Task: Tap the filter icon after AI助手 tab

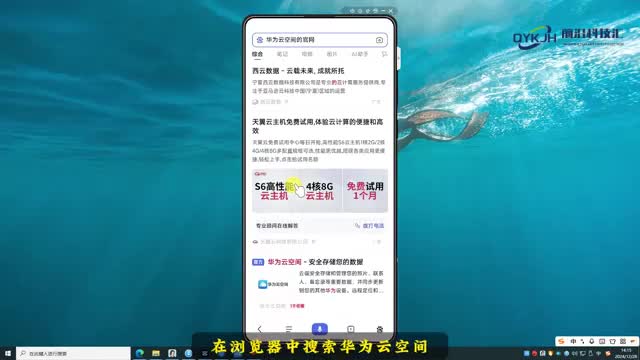Action: (x=384, y=54)
